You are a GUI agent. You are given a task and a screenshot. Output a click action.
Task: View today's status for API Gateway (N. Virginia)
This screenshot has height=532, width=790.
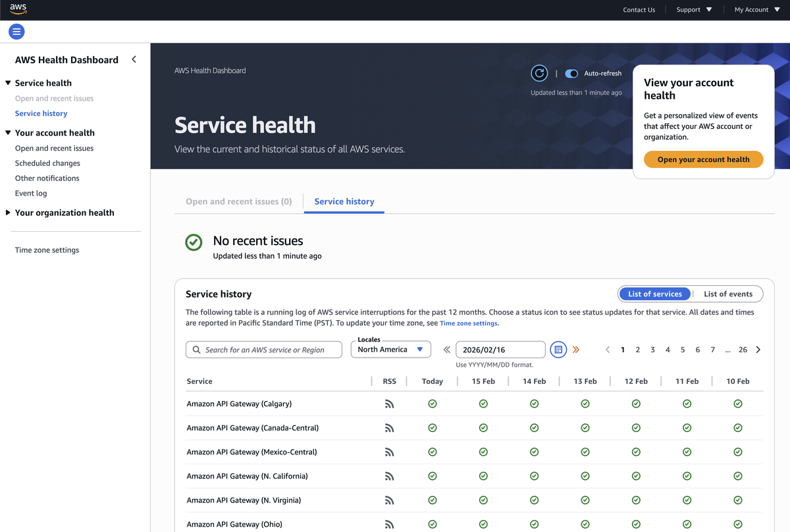pyautogui.click(x=433, y=500)
